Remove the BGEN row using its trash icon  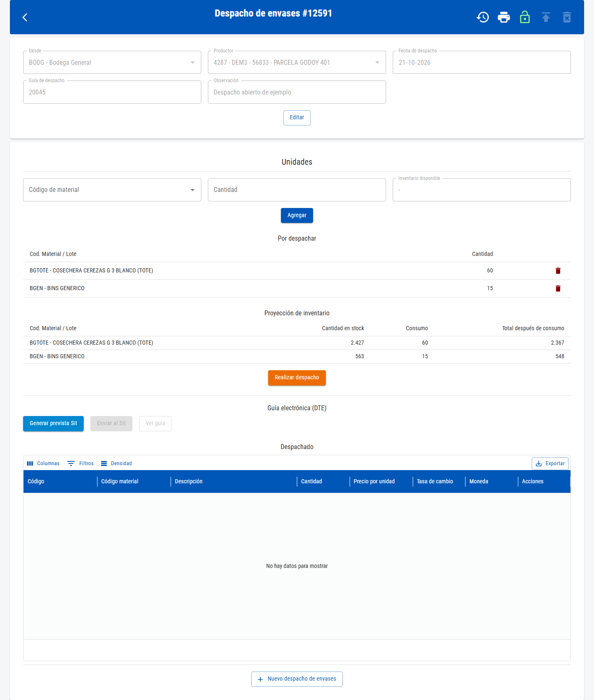tap(558, 289)
